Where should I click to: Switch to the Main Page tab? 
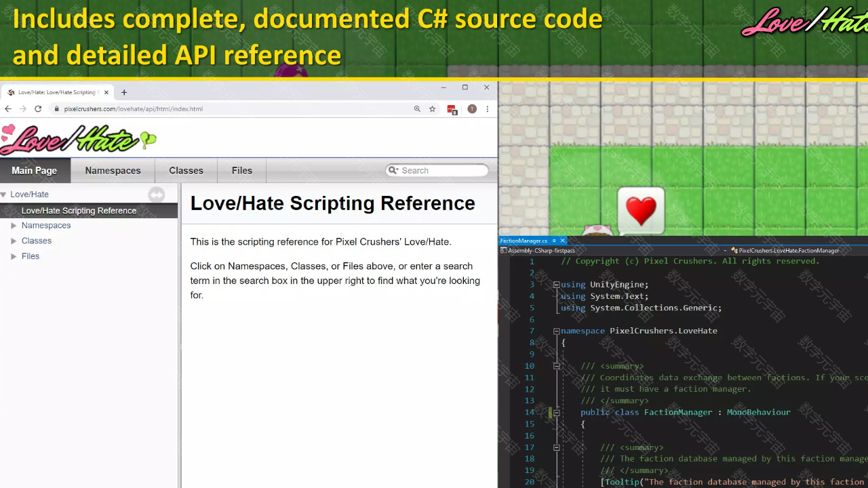34,171
